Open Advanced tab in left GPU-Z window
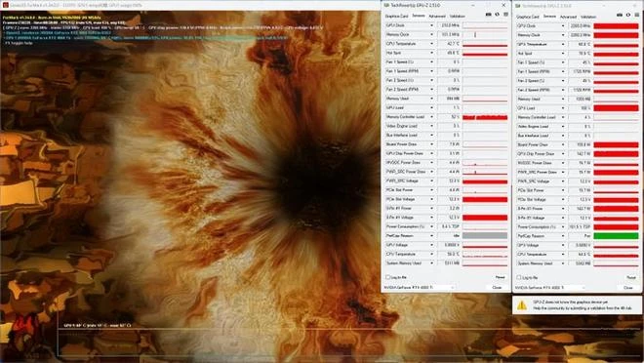 tap(436, 16)
